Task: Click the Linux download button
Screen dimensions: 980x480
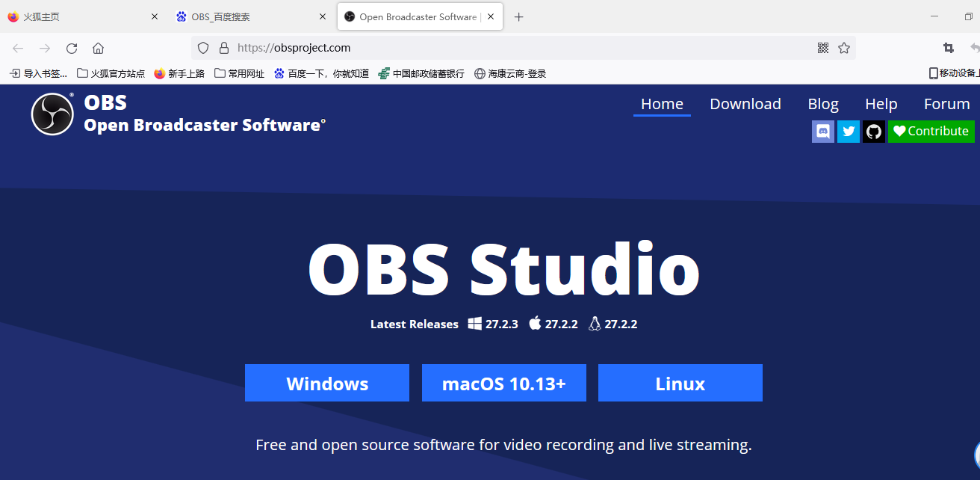Action: (680, 383)
